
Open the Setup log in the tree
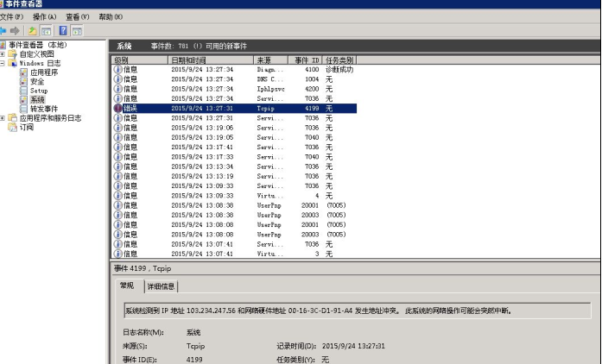coord(39,91)
